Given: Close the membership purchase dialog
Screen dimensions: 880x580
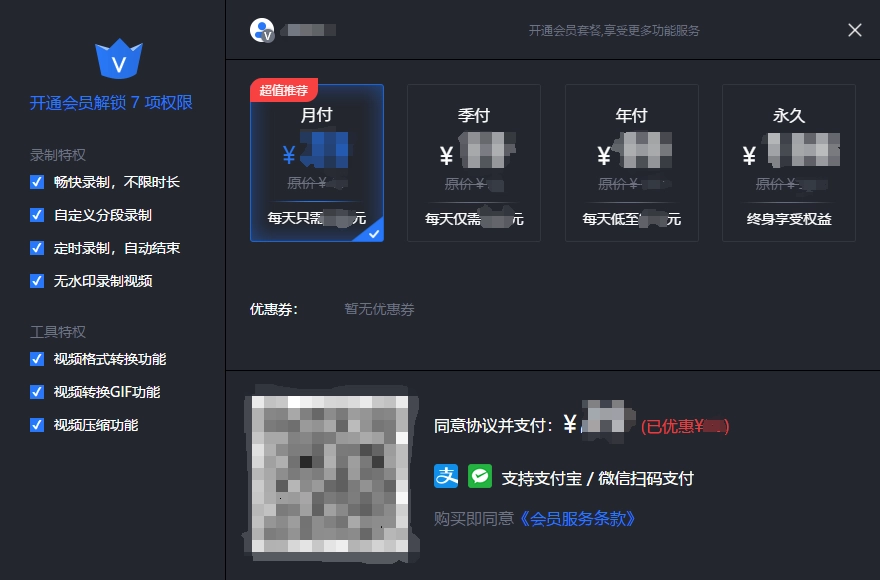Looking at the screenshot, I should coord(854,30).
